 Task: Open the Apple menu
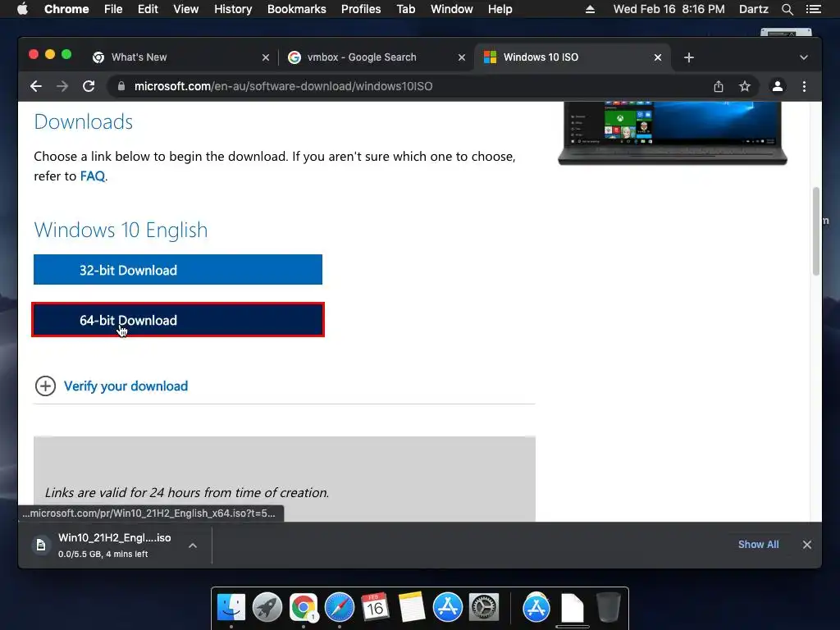22,9
